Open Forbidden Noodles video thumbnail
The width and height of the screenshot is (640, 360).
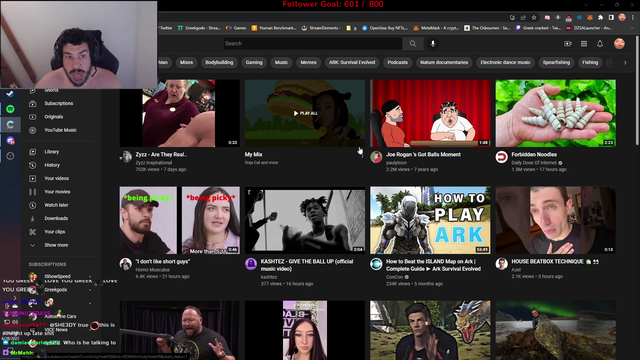[556, 113]
